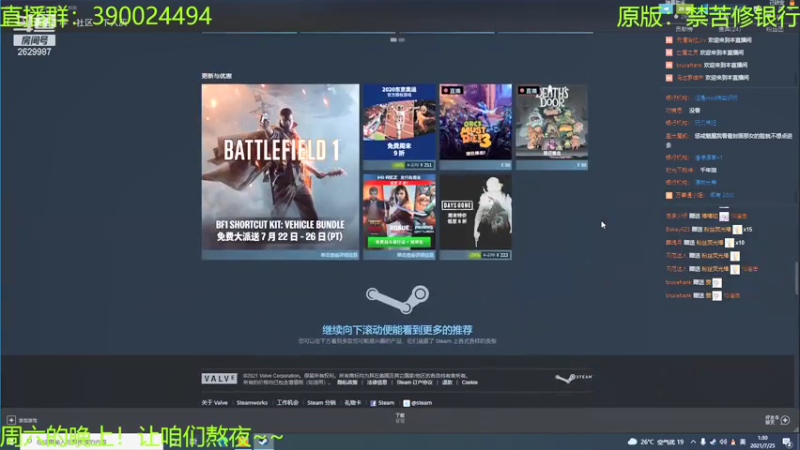Open the Tokyo 2020 Olympics free weekend tile
Image resolution: width=800 pixels, height=450 pixels.
[399, 127]
